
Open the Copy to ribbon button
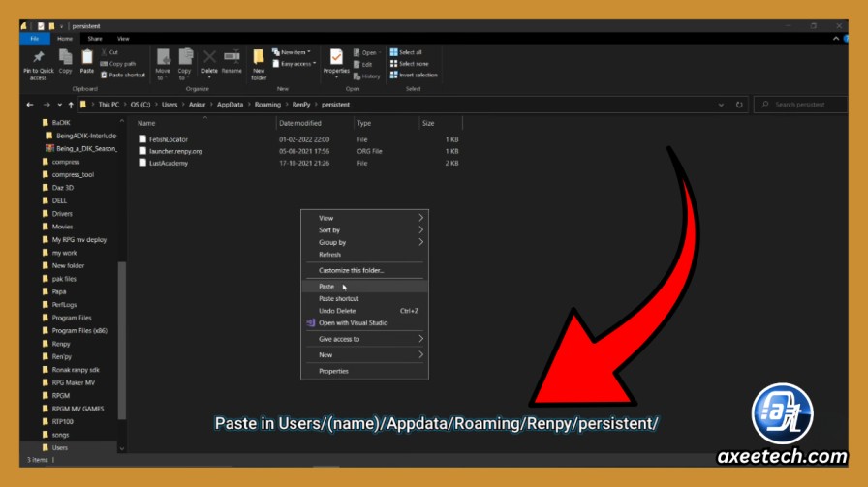click(185, 65)
